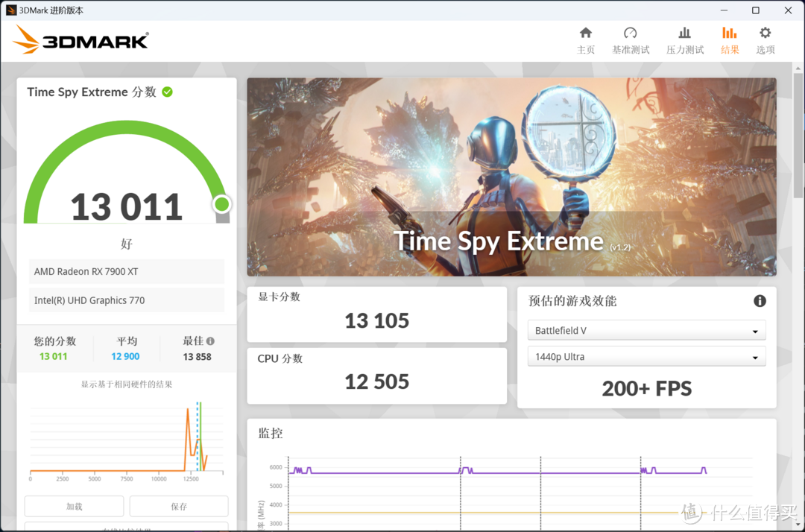
Task: Click the Time Spy Extreme banner image
Action: (x=511, y=177)
